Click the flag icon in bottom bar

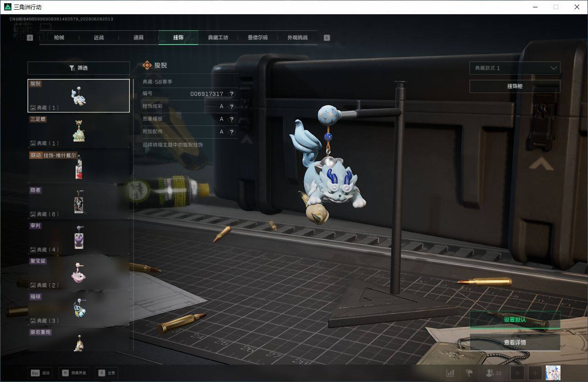point(469,373)
